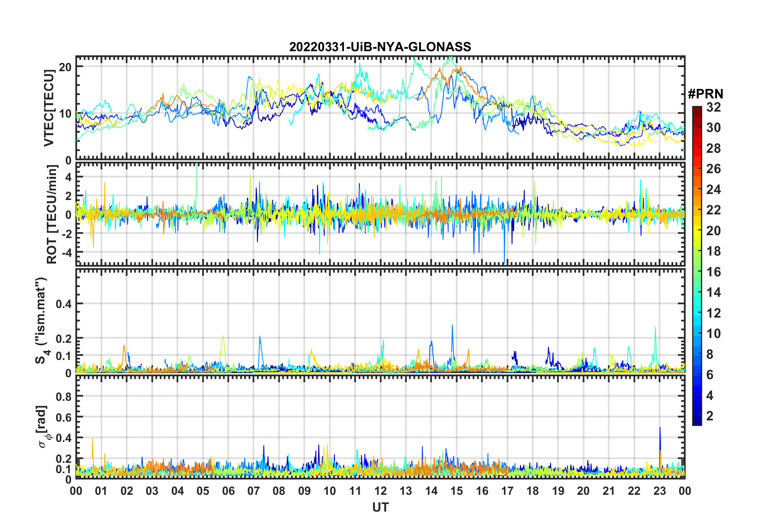Click the UT axis tick label 15
761x532 pixels.
(457, 491)
